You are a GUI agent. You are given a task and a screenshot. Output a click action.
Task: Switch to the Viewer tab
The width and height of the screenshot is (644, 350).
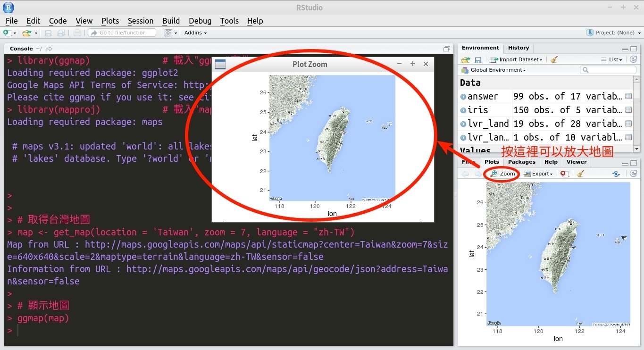pos(577,162)
